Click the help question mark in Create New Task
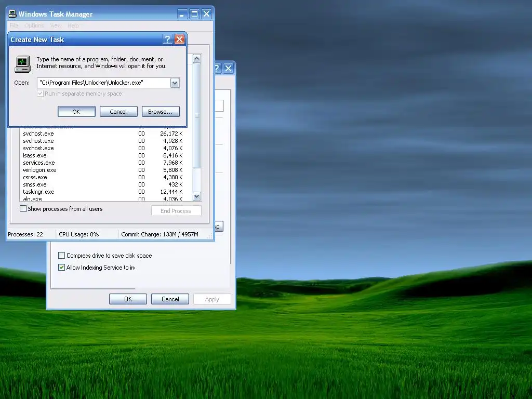The width and height of the screenshot is (532, 399). click(x=167, y=39)
